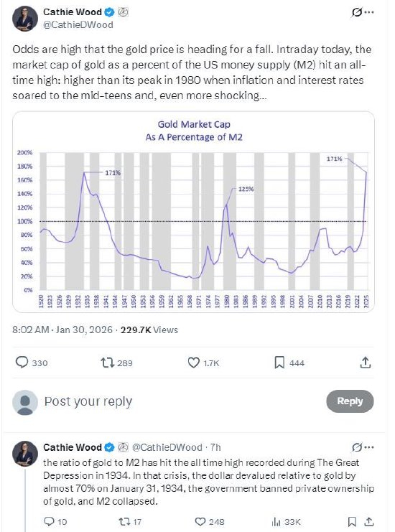
Task: Open the three-dot more menu on main post
Action: 369,12
